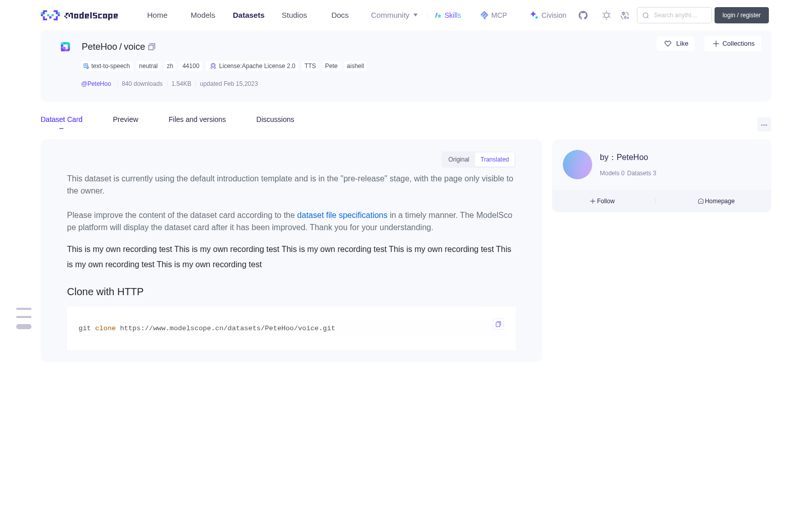
Task: Click the "Clone with HTTP" heading
Action: click(105, 292)
